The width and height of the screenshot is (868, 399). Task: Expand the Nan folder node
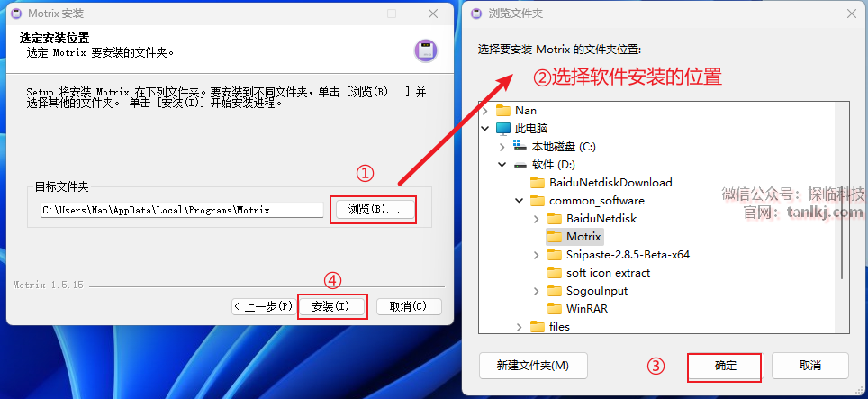[x=485, y=111]
